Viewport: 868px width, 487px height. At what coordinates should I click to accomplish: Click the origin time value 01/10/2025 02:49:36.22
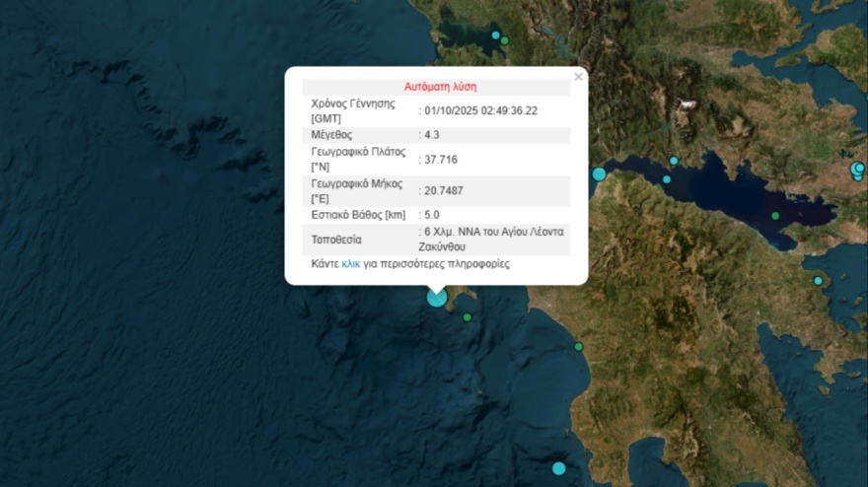tap(481, 110)
